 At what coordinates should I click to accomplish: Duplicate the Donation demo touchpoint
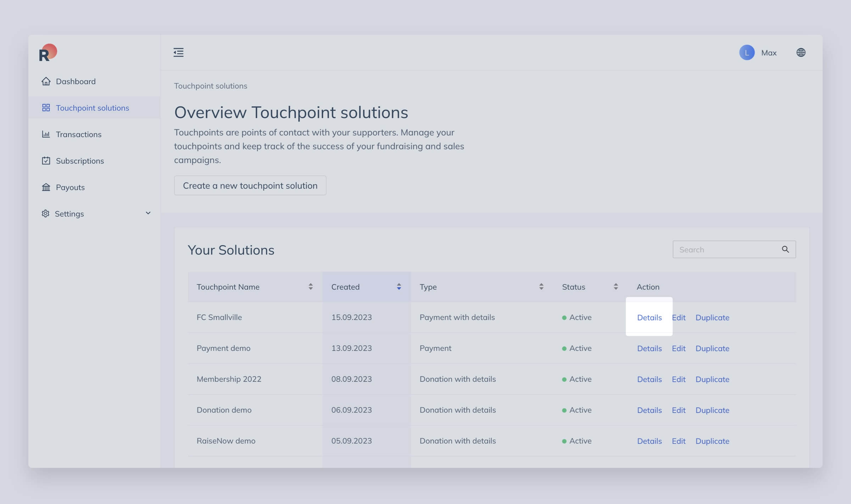712,410
